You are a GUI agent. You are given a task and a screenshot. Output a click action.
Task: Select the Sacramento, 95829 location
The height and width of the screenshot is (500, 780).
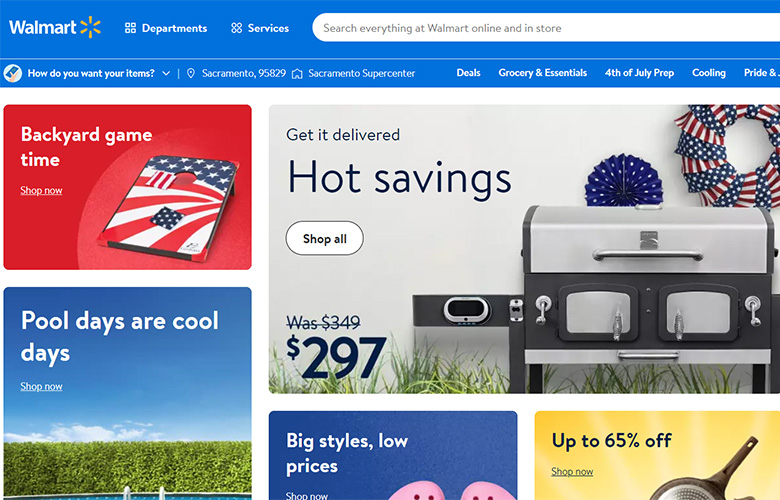tap(244, 73)
